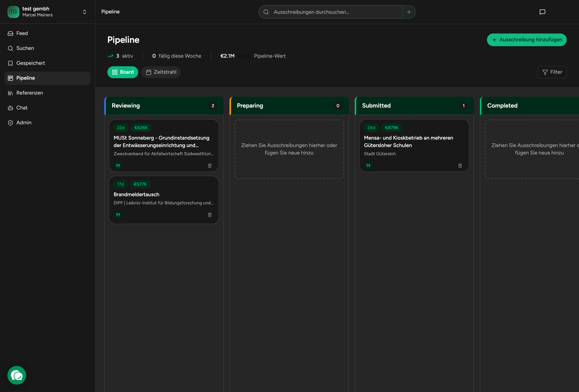The width and height of the screenshot is (579, 392).
Task: Switch to Zeitstrahl view
Action: coord(161,72)
